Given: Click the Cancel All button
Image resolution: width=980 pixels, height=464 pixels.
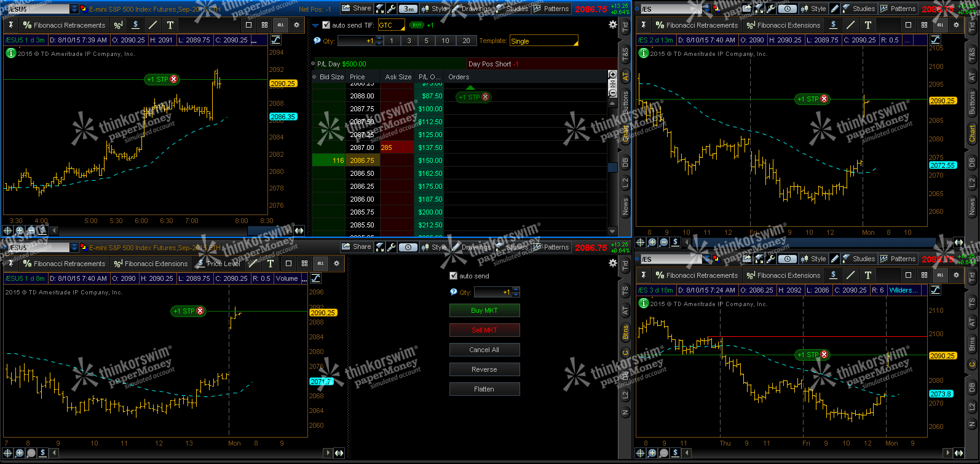Looking at the screenshot, I should click(484, 350).
